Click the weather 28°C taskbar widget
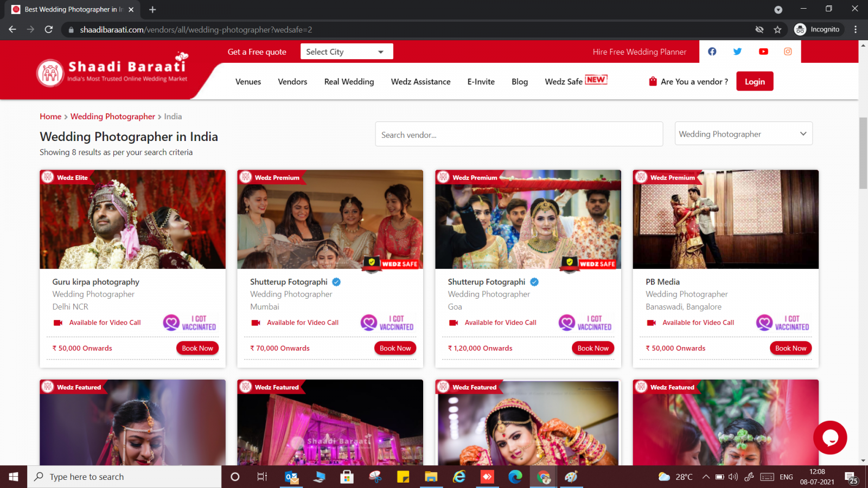This screenshot has width=868, height=488. tap(675, 477)
